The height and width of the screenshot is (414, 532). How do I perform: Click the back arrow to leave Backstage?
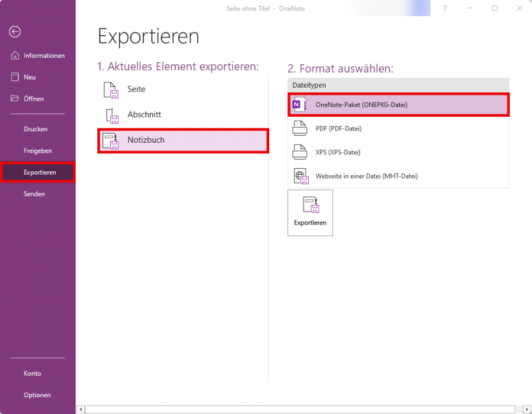click(x=15, y=32)
